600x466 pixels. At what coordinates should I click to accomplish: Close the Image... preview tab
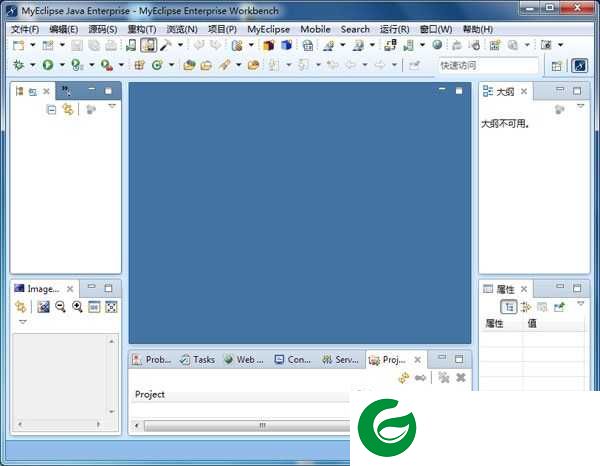coord(70,289)
